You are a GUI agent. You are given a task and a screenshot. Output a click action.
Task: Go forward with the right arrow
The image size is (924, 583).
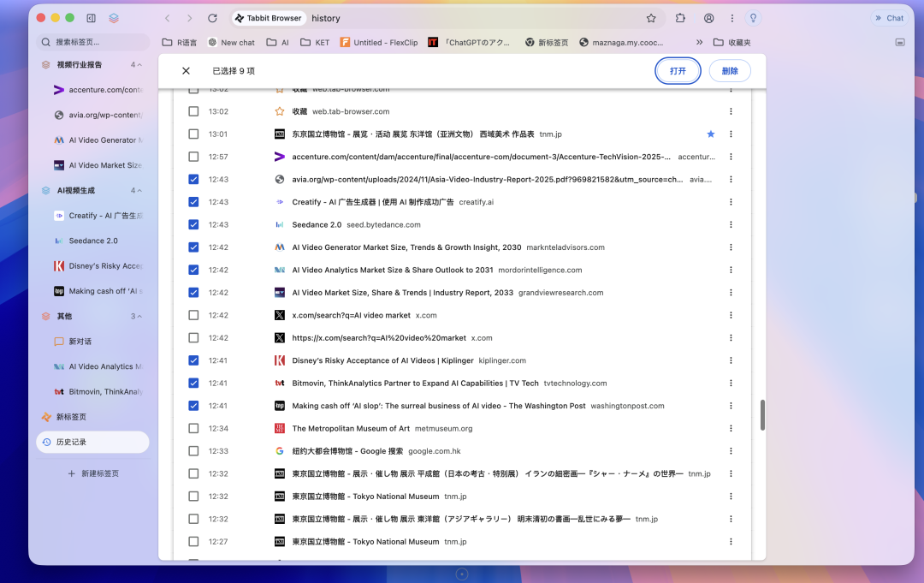[189, 18]
